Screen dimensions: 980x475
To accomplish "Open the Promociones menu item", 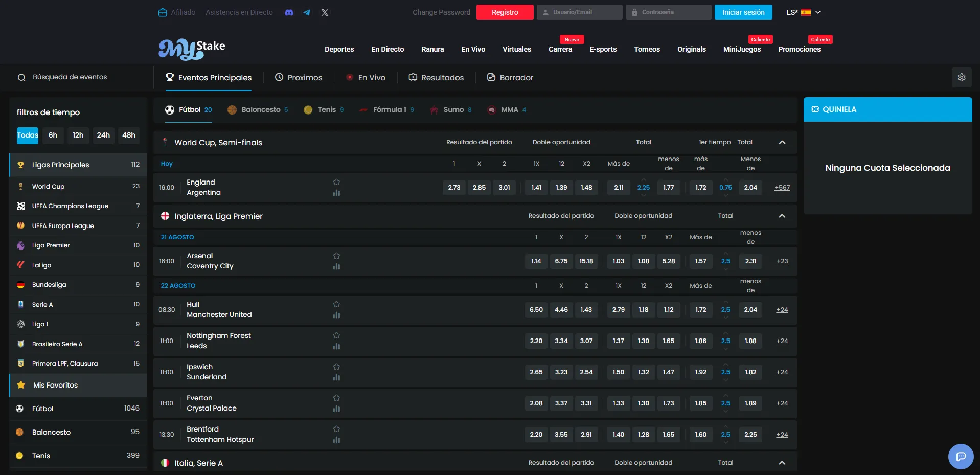I will coord(799,49).
